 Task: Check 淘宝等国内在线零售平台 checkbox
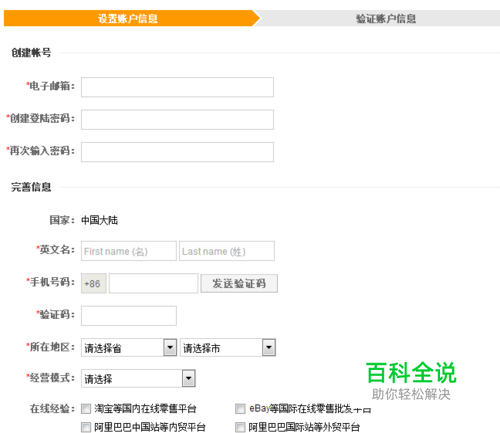[x=86, y=409]
